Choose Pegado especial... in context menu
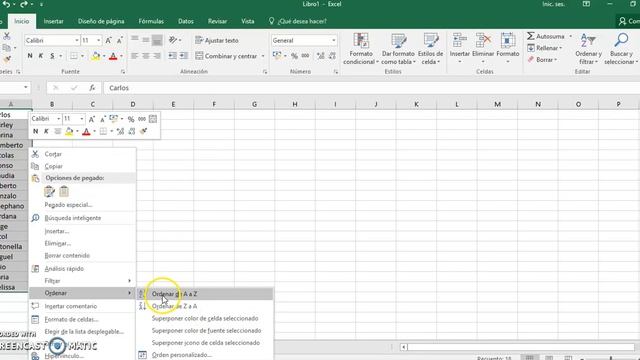The width and height of the screenshot is (640, 360). 83,205
